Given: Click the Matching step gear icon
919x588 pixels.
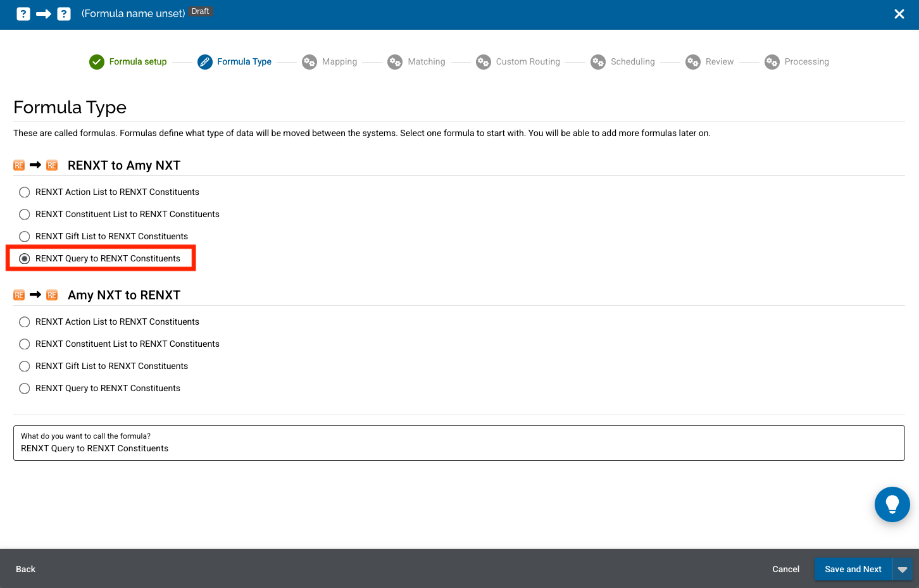Looking at the screenshot, I should (x=395, y=61).
